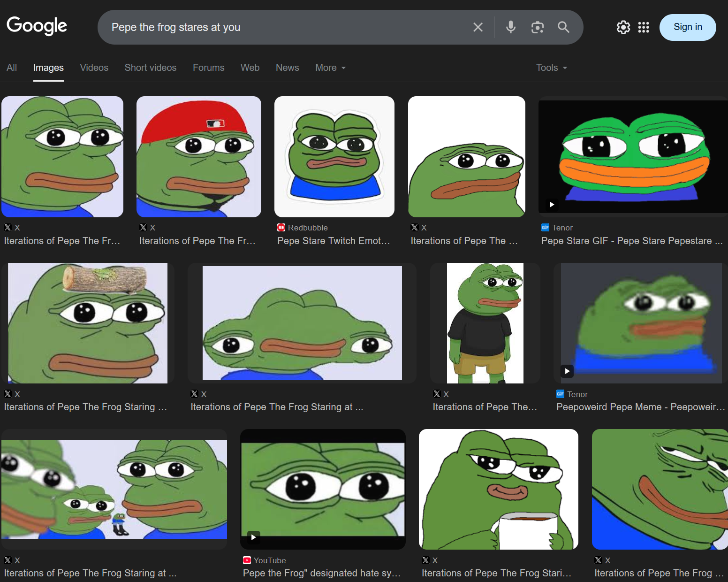Viewport: 728px width, 582px height.
Task: Click play badge on the Peepoweird GIF
Action: (567, 371)
